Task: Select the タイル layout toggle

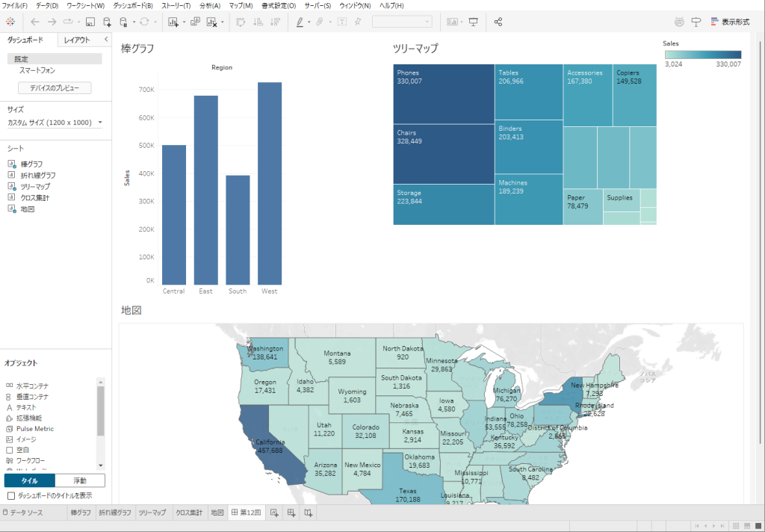Action: (29, 480)
